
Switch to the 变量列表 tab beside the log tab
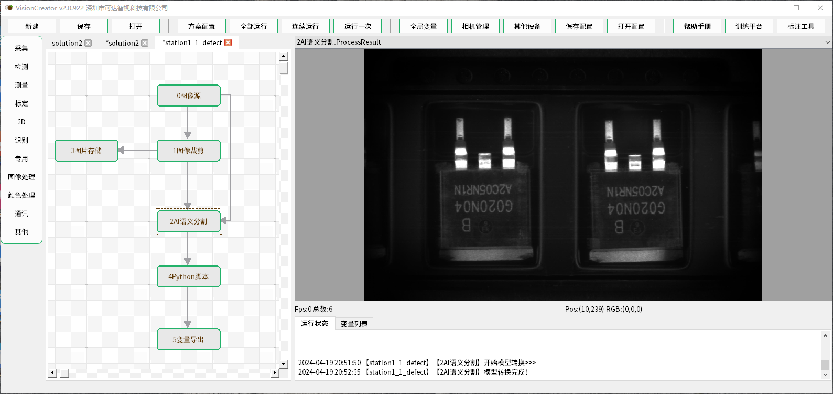[x=353, y=323]
